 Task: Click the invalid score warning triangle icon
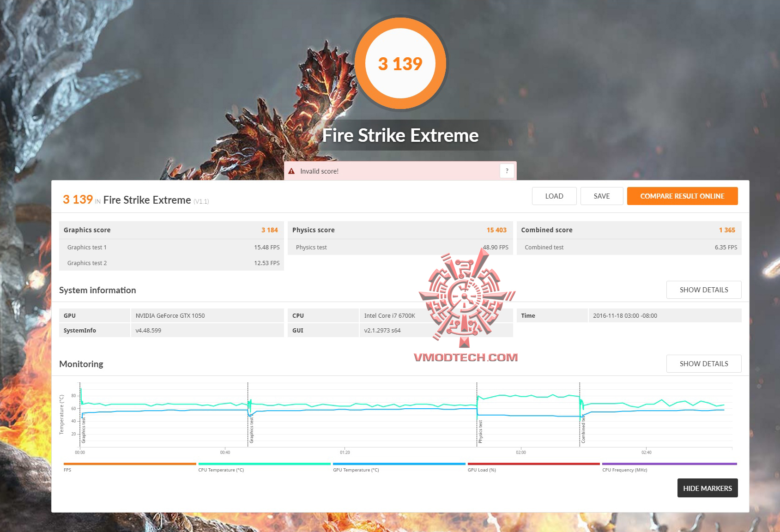coord(291,170)
